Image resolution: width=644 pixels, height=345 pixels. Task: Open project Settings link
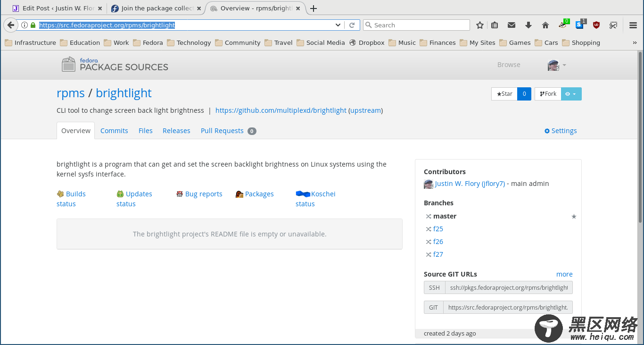pyautogui.click(x=561, y=131)
